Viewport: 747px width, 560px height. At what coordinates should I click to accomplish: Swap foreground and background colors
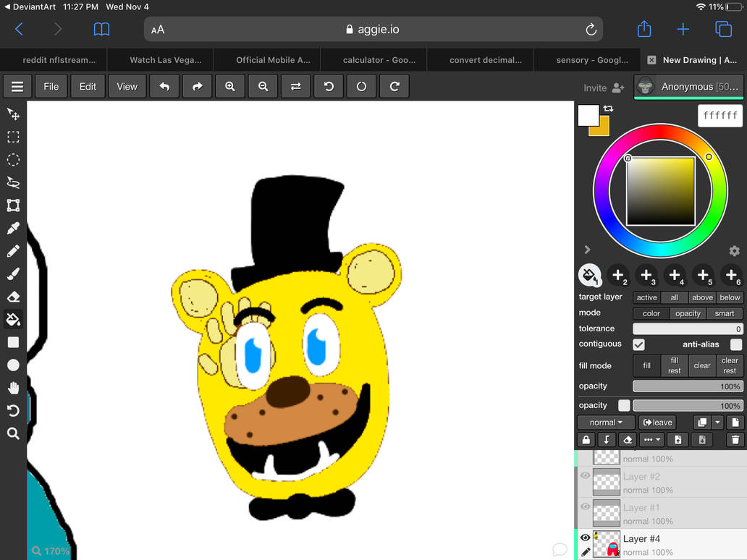coord(608,109)
